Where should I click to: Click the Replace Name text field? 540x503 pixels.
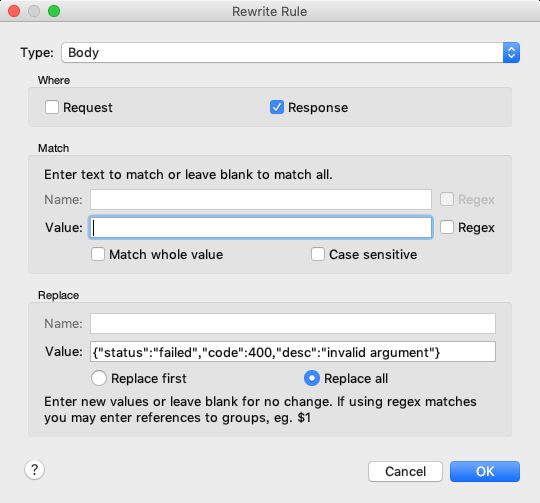tap(293, 323)
